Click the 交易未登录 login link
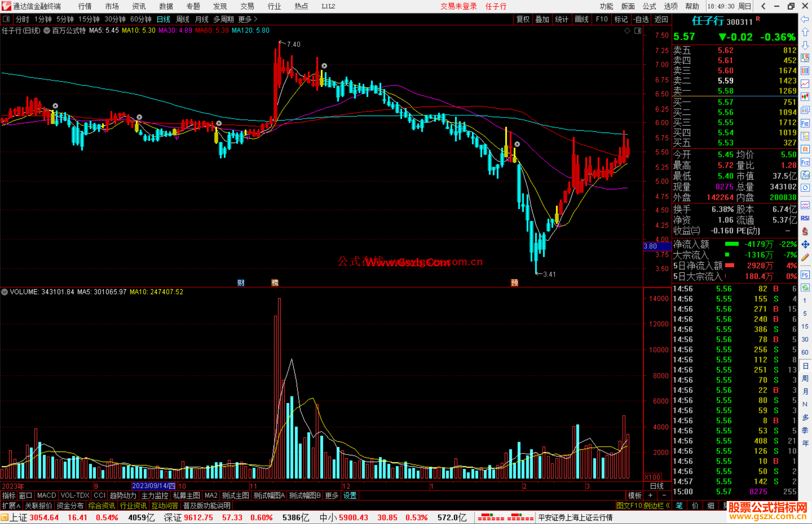Screen dimensions: 812x524 coord(458,6)
